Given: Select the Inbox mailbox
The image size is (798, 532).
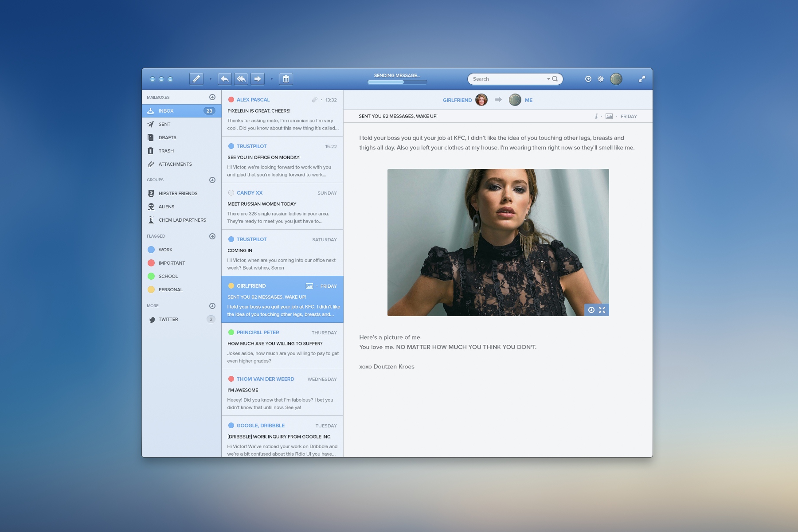Looking at the screenshot, I should coord(182,111).
